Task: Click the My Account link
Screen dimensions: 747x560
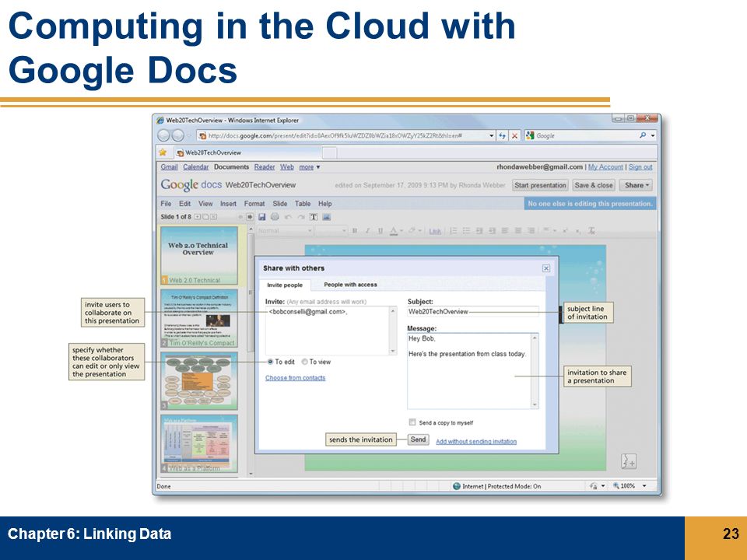Action: (x=605, y=167)
